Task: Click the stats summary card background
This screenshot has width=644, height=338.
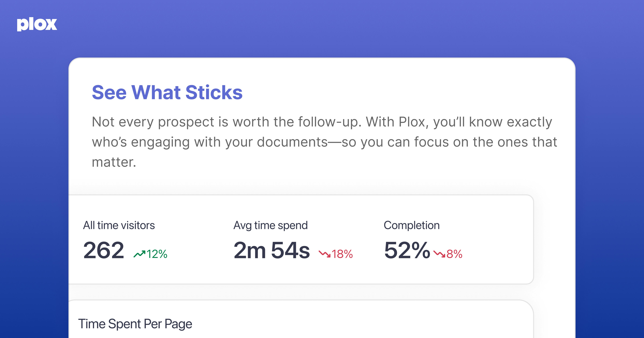Action: [x=301, y=240]
